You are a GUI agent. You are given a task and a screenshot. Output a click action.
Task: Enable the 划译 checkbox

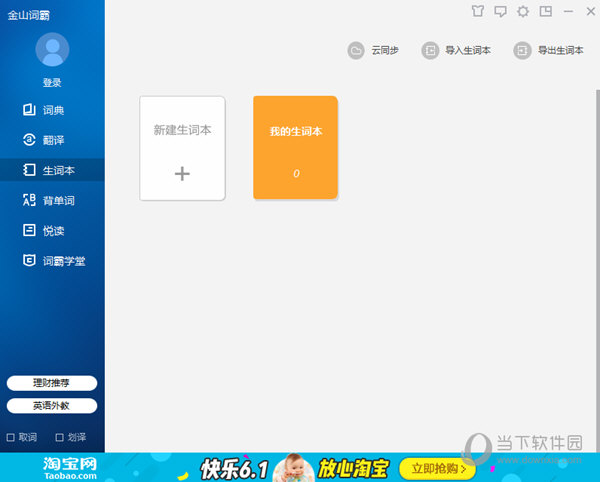point(59,437)
